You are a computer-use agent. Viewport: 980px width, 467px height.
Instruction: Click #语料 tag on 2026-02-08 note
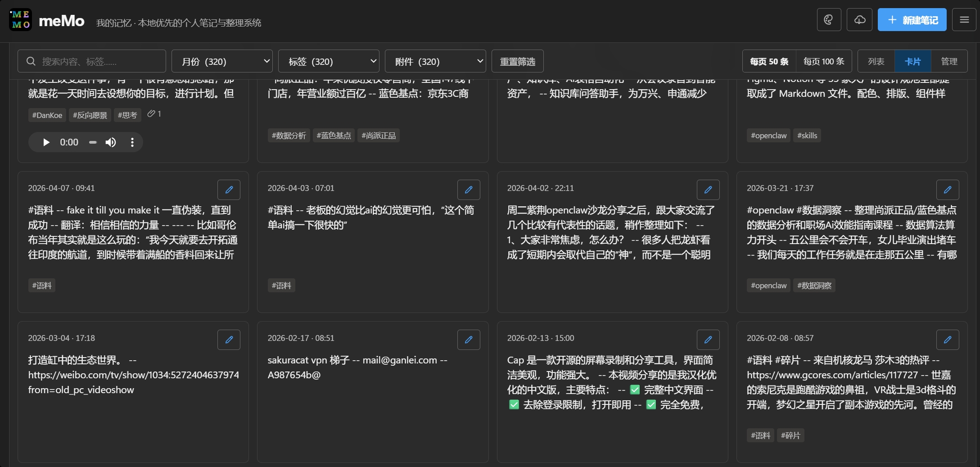(760, 435)
